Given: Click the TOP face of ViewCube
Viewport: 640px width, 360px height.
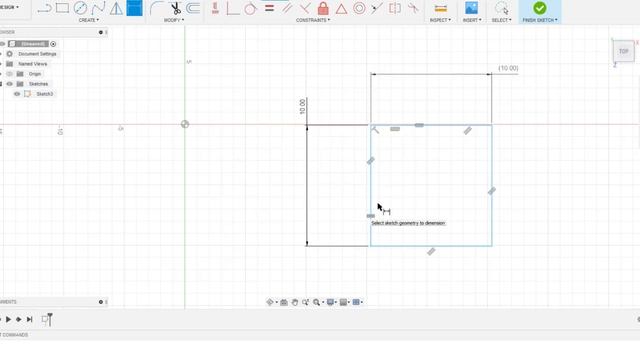Looking at the screenshot, I should (x=623, y=51).
